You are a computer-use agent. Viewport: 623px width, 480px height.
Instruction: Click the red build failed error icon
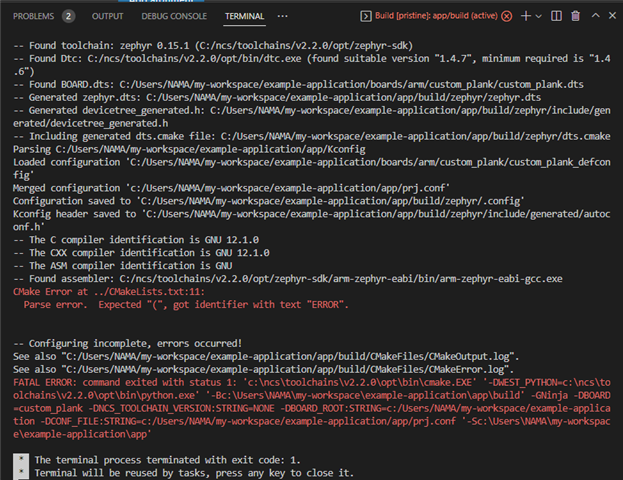point(506,16)
